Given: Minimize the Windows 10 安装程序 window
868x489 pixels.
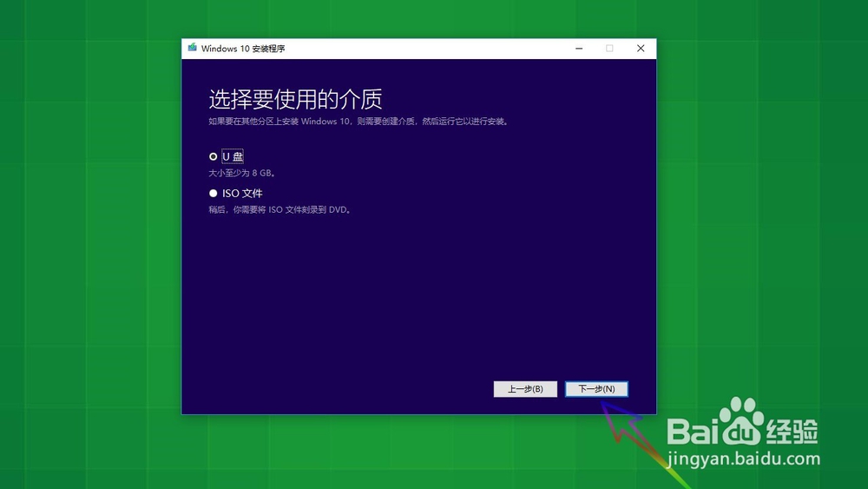Looking at the screenshot, I should tap(579, 48).
